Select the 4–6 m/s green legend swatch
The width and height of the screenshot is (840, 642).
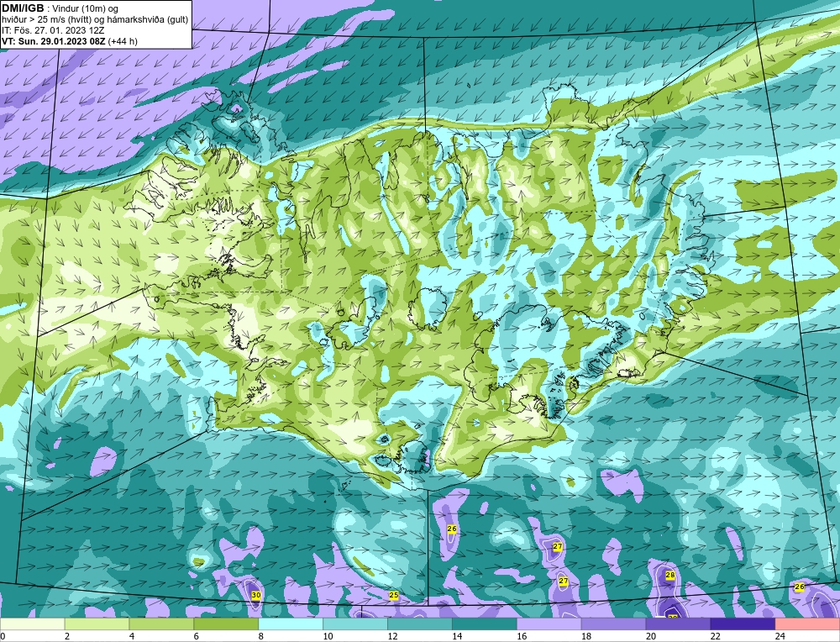(x=161, y=624)
